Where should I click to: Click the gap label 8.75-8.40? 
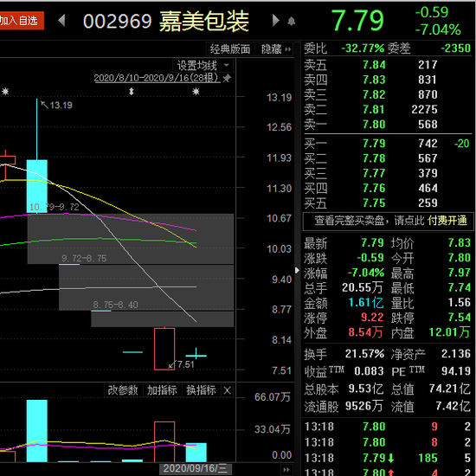(x=116, y=305)
